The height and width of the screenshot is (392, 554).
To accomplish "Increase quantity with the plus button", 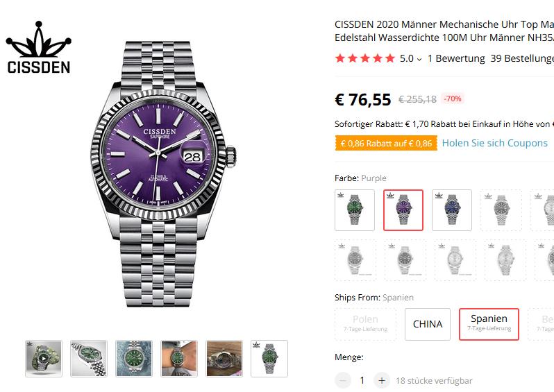I will [x=382, y=380].
